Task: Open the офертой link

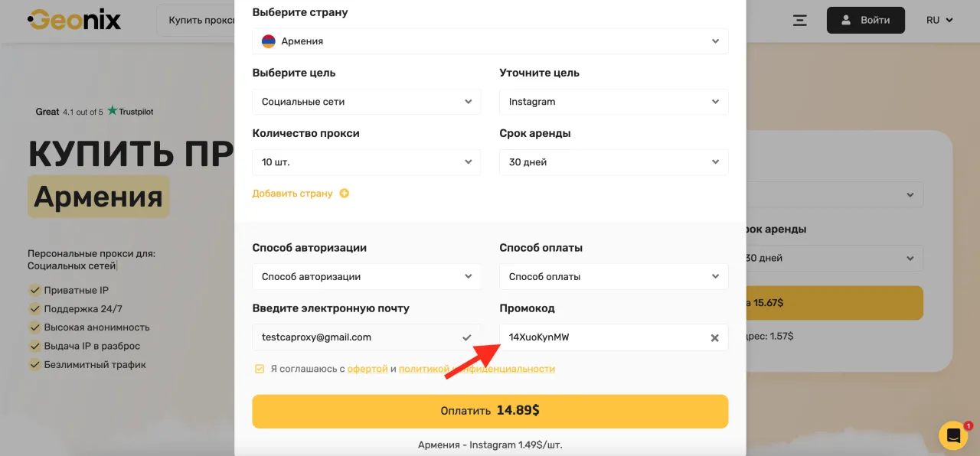Action: pyautogui.click(x=367, y=369)
